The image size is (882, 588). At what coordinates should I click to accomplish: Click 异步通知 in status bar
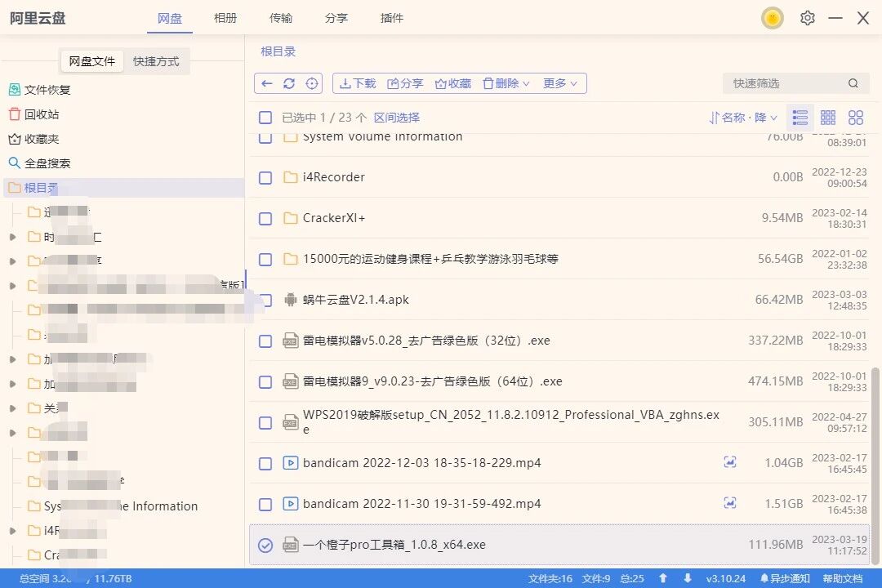pyautogui.click(x=785, y=578)
